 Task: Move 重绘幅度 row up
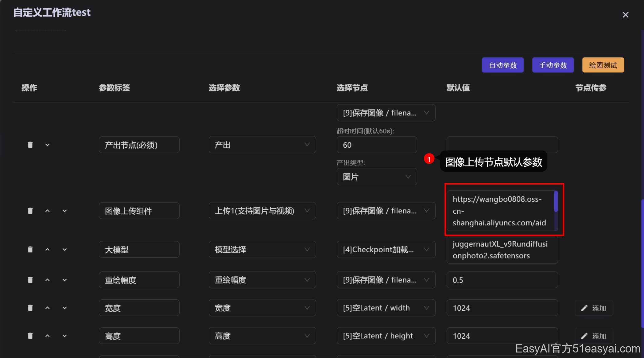47,280
